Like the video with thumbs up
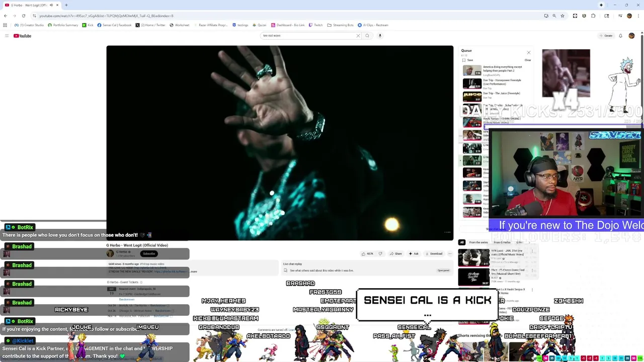 368,253
